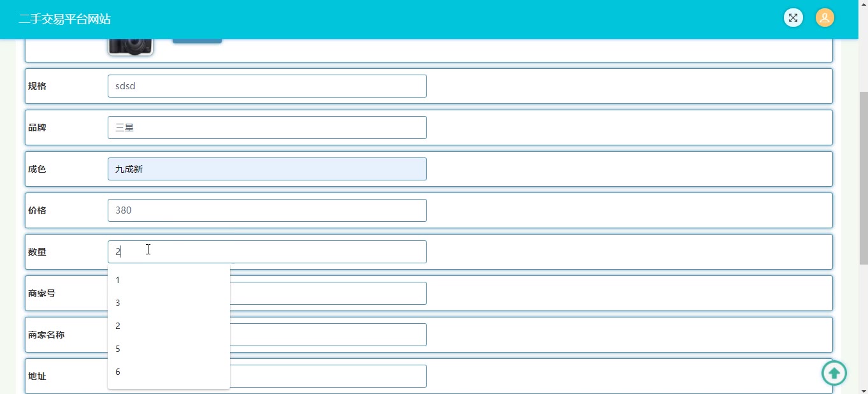Viewport: 868px width, 394px height.
Task: Open the user profile avatar icon
Action: [825, 18]
